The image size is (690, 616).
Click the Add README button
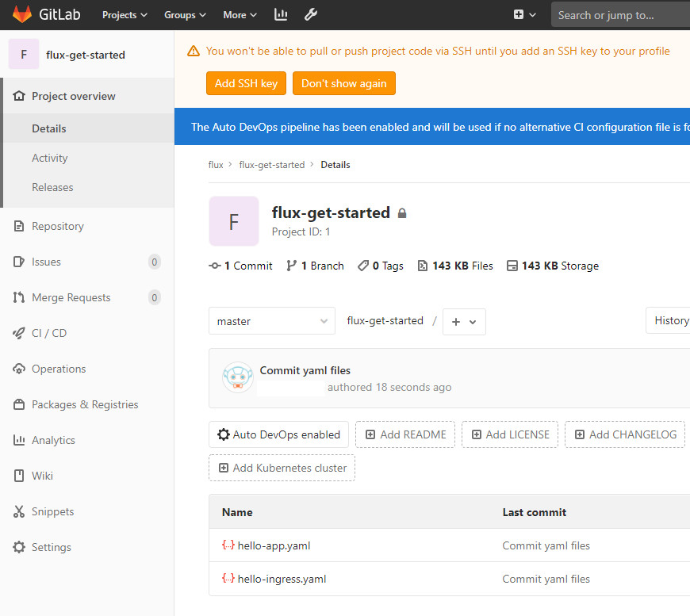tap(405, 434)
